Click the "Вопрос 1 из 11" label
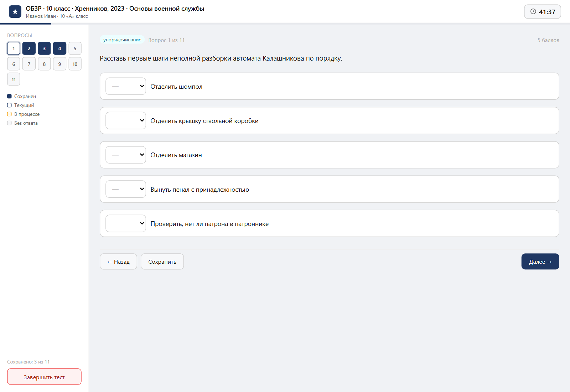The height and width of the screenshot is (392, 570). tap(166, 40)
